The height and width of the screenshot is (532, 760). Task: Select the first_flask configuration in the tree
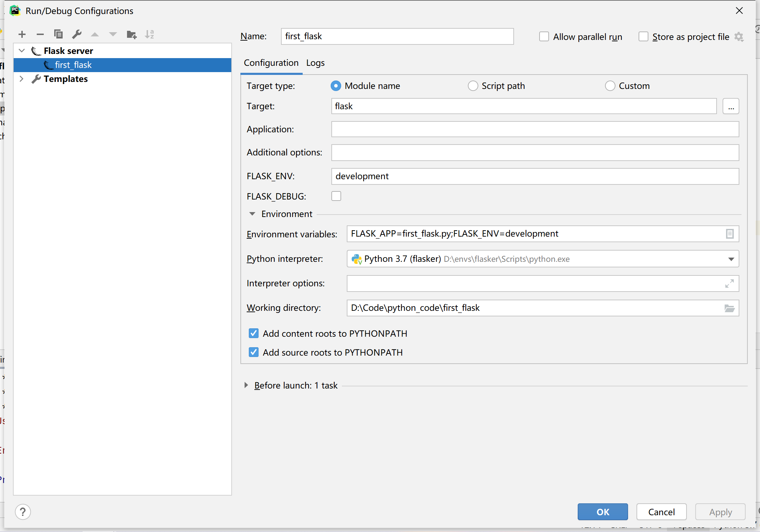122,65
